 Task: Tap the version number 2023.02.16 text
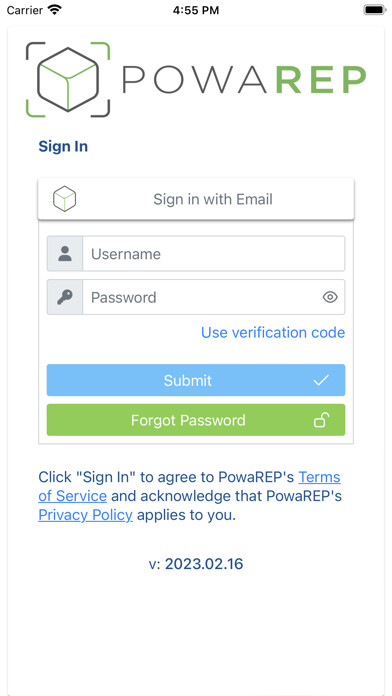(204, 564)
